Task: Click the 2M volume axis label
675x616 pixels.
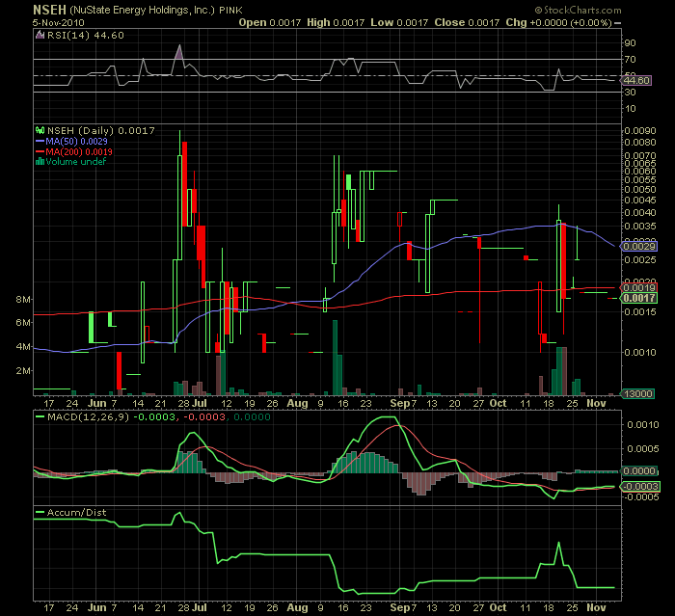Action: 23,370
